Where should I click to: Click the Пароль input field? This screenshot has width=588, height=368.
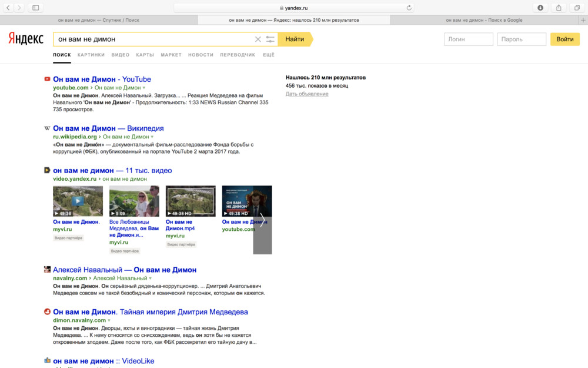tap(522, 39)
